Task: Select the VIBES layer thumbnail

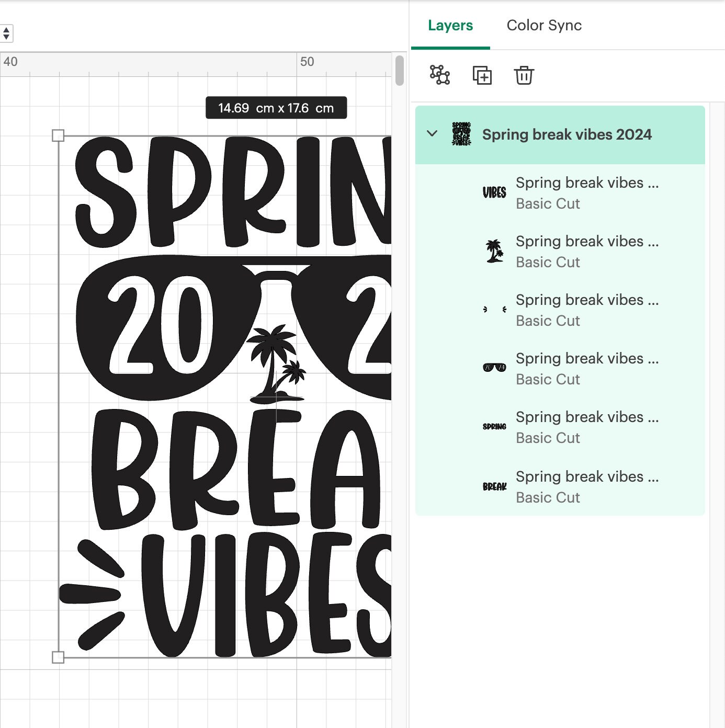Action: click(x=494, y=192)
